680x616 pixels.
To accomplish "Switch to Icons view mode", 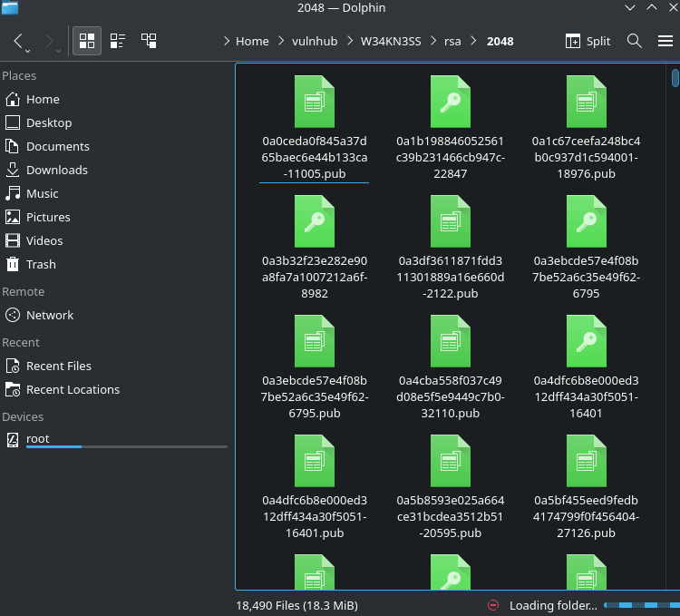I will tap(87, 41).
